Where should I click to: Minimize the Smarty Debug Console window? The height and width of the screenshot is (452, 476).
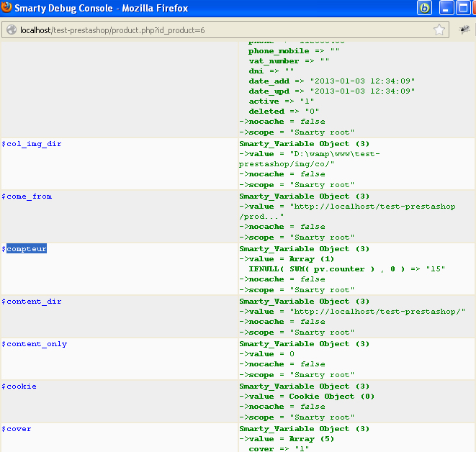[x=446, y=8]
